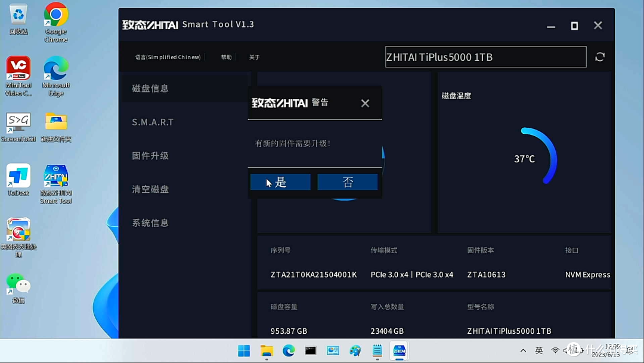Open the 帮助 help menu
The image size is (644, 363).
[227, 57]
